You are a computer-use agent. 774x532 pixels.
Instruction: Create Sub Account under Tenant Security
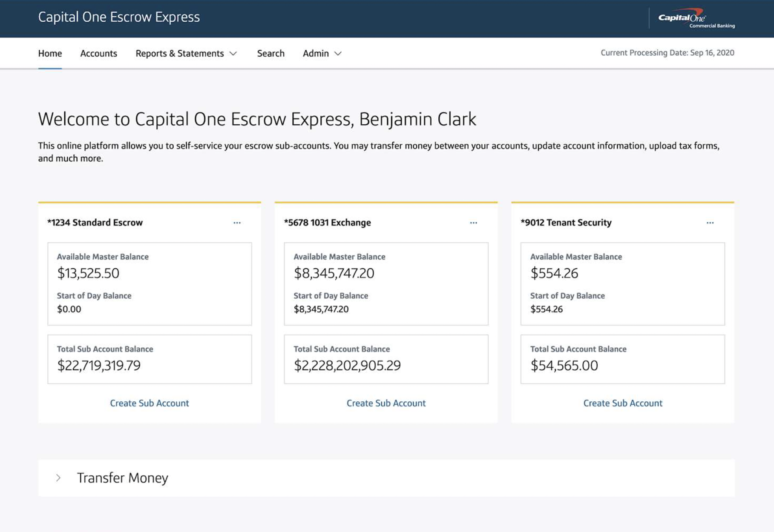(x=623, y=403)
